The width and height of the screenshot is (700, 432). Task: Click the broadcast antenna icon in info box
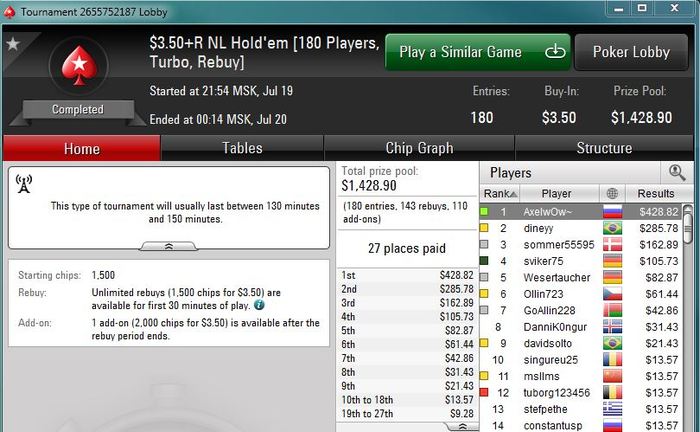coord(24,184)
